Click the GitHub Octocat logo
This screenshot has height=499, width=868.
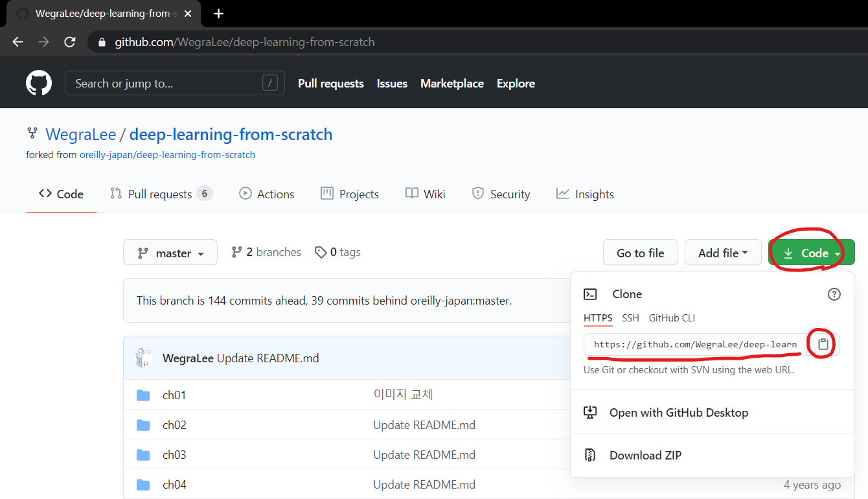pos(39,84)
